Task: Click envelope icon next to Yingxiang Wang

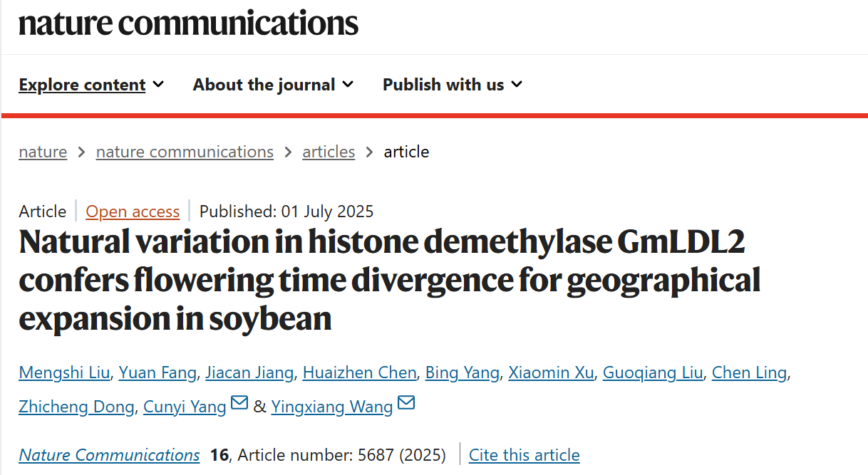Action: click(406, 404)
